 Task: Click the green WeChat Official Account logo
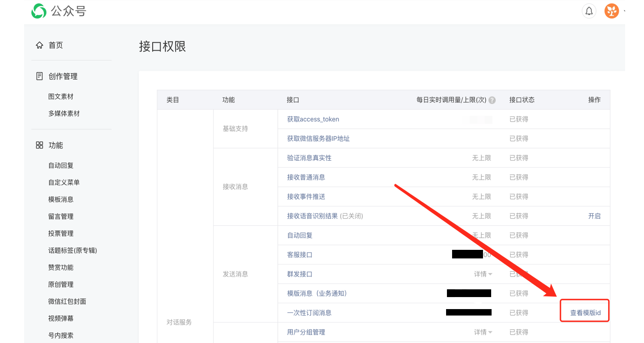coord(39,11)
